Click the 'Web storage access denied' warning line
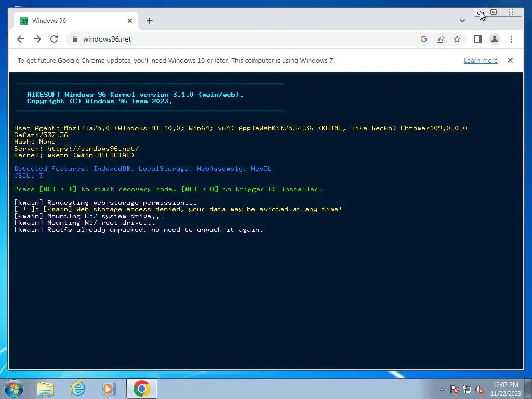 [x=178, y=209]
